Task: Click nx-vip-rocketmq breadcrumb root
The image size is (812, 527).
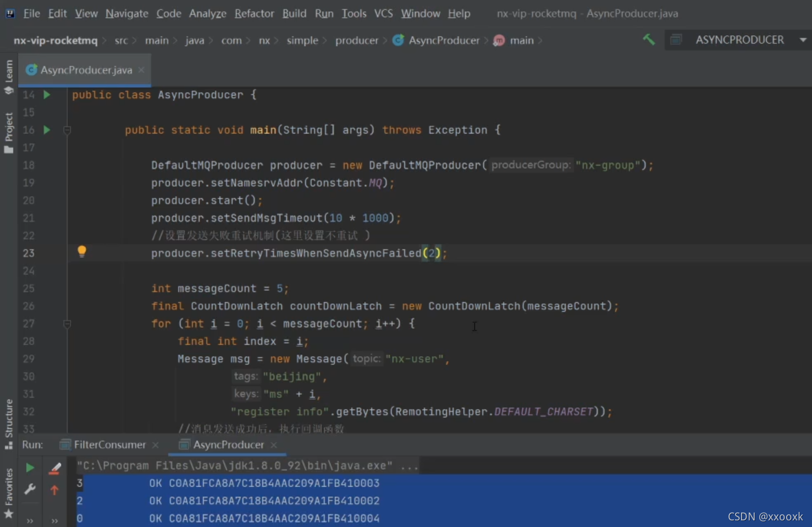Action: tap(56, 40)
